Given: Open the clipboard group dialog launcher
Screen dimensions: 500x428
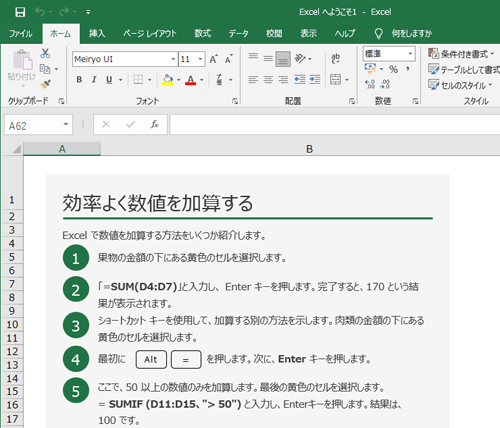Looking at the screenshot, I should pos(61,101).
